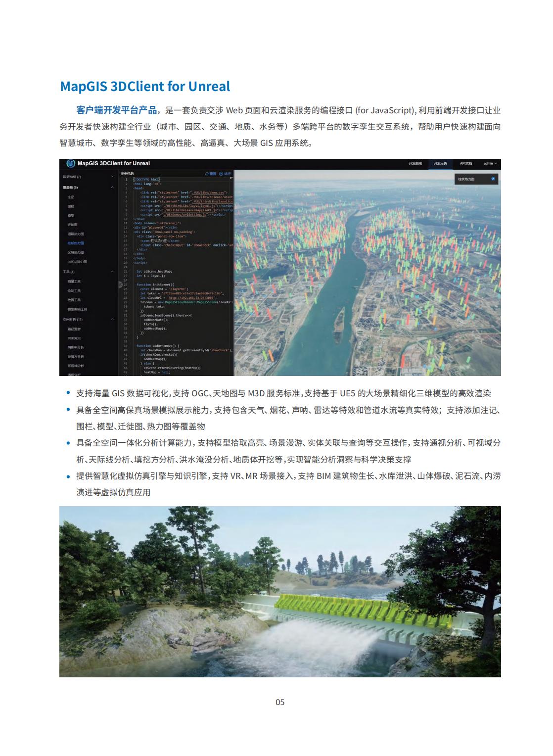
Task: Open the API文档 tab
Action: coord(466,163)
